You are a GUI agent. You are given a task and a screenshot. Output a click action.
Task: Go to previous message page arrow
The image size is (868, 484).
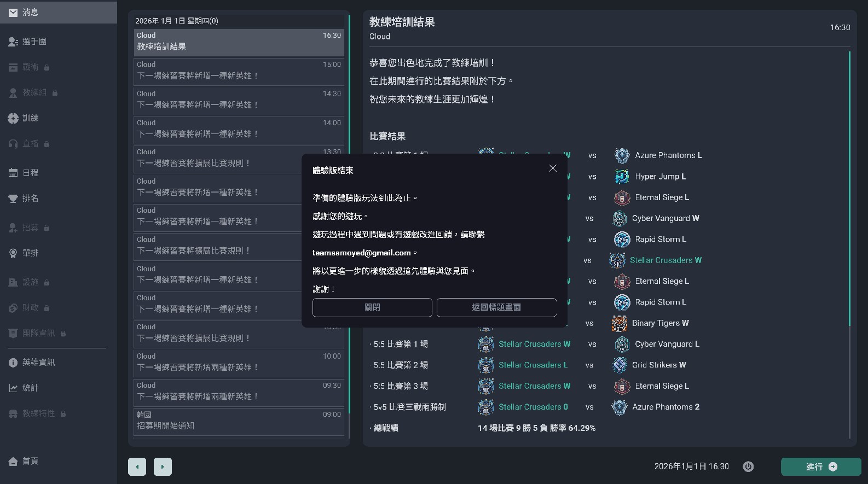click(137, 466)
